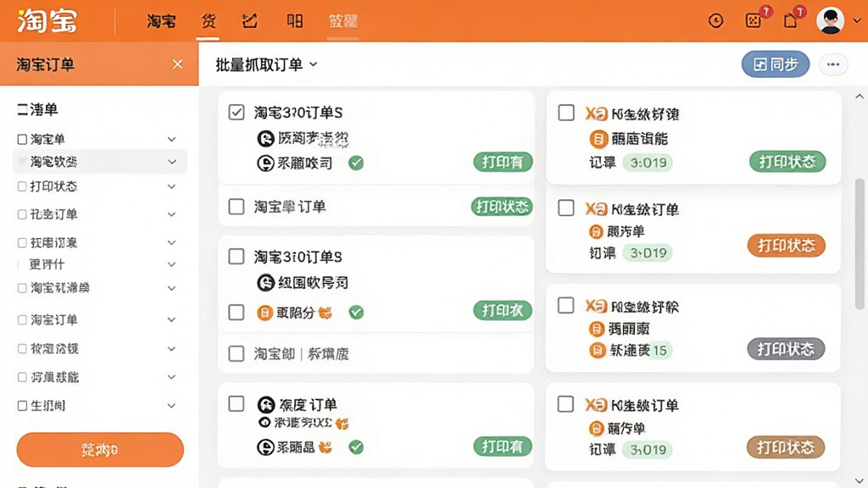This screenshot has width=868, height=488.
Task: Open the dice-shaped icon with the red badge
Action: pyautogui.click(x=754, y=21)
